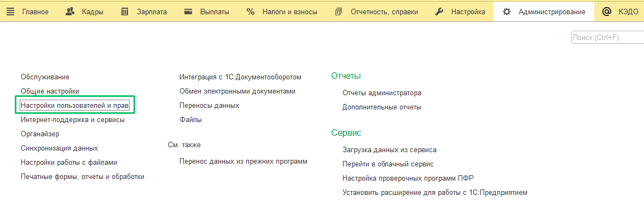Click the card icon beside Выплаты
Screen dimensions: 644x202
point(189,12)
